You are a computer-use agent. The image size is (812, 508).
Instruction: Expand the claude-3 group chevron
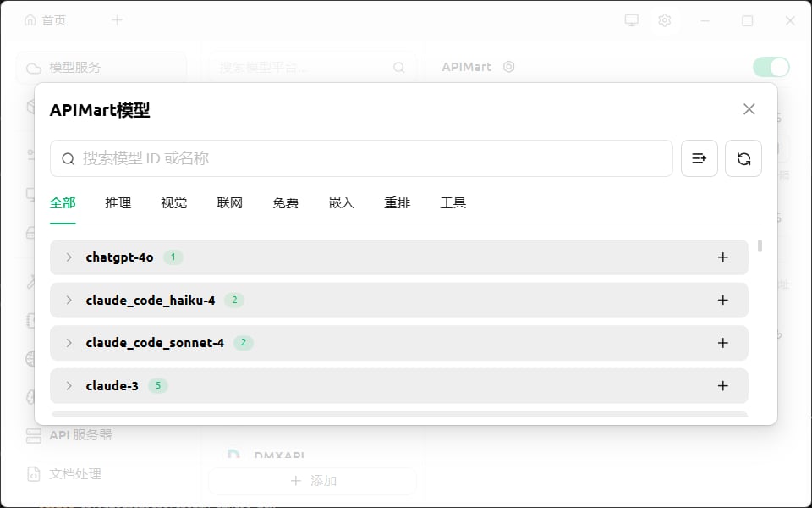tap(69, 386)
